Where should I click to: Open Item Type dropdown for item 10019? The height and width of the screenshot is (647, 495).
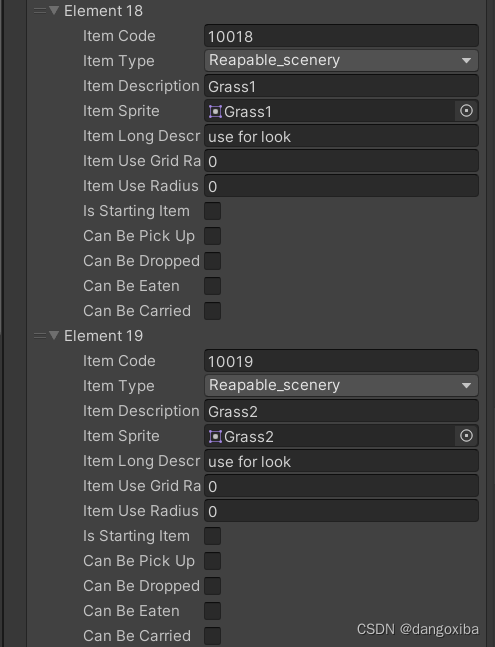pyautogui.click(x=341, y=385)
